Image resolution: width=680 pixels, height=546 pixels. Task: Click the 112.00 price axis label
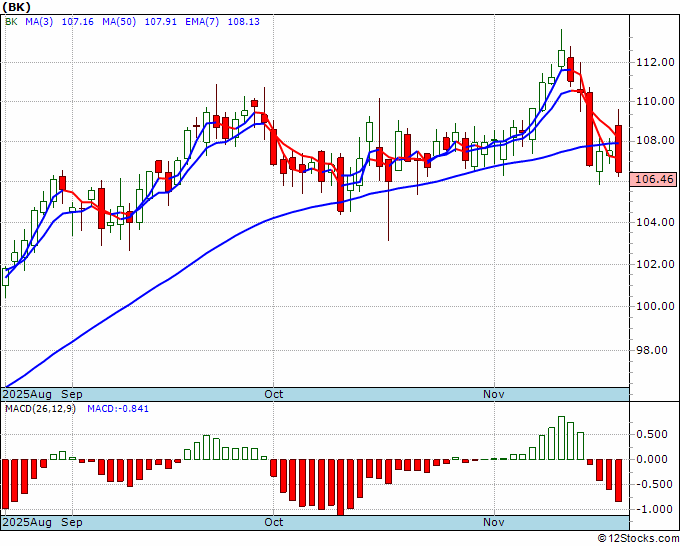(x=655, y=62)
